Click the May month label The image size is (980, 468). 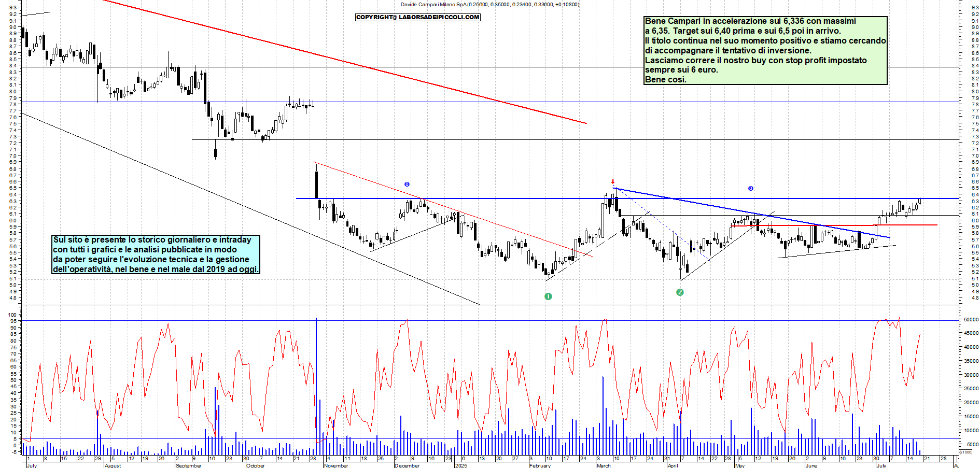coord(740,465)
